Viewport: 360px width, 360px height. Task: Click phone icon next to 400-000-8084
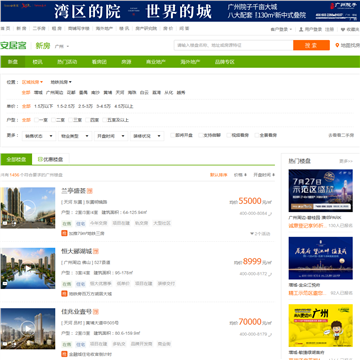270,213
